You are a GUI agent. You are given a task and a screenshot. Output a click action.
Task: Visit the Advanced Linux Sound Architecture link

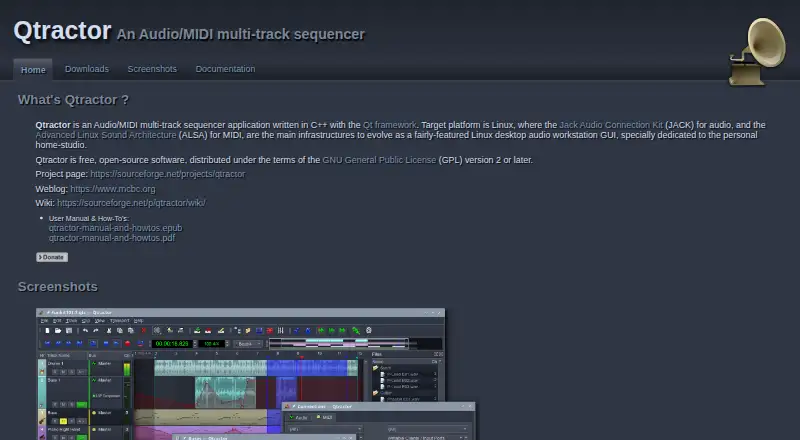pos(106,135)
